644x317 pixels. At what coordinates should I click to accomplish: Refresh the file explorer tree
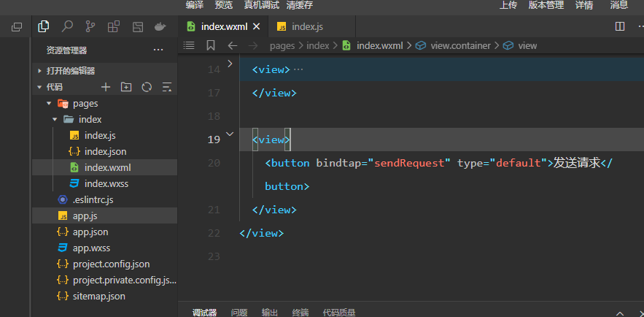coord(147,87)
